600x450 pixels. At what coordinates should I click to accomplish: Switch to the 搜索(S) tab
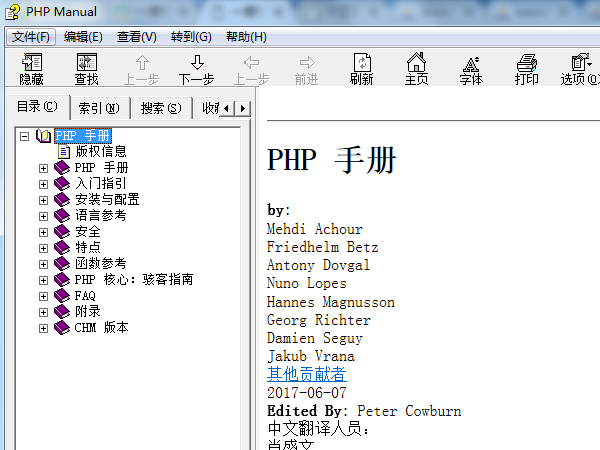click(x=161, y=109)
